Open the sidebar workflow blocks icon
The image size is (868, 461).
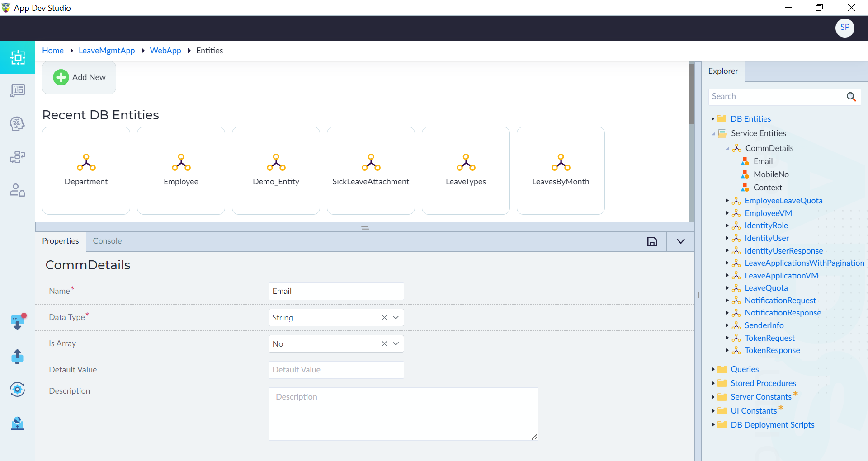click(x=17, y=157)
